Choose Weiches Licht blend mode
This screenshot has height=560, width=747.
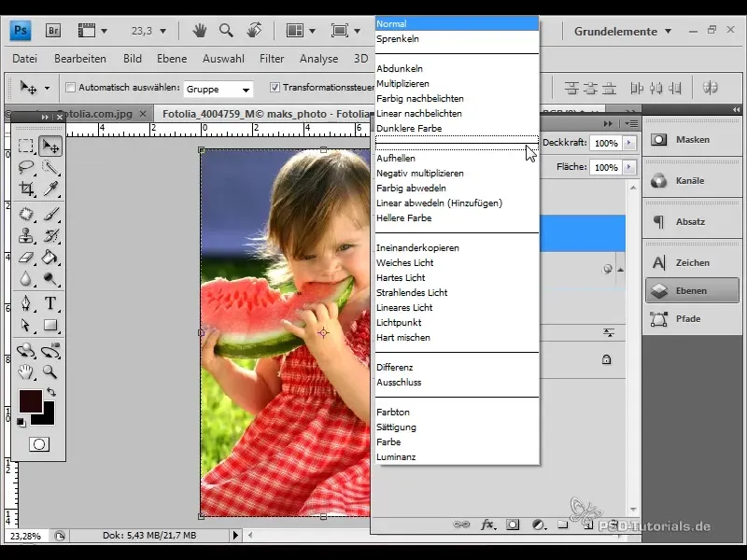pyautogui.click(x=457, y=262)
